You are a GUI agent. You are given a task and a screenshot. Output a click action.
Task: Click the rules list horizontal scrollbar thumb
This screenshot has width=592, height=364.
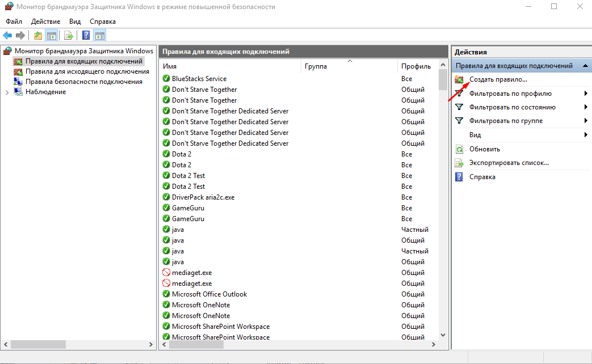(x=196, y=344)
